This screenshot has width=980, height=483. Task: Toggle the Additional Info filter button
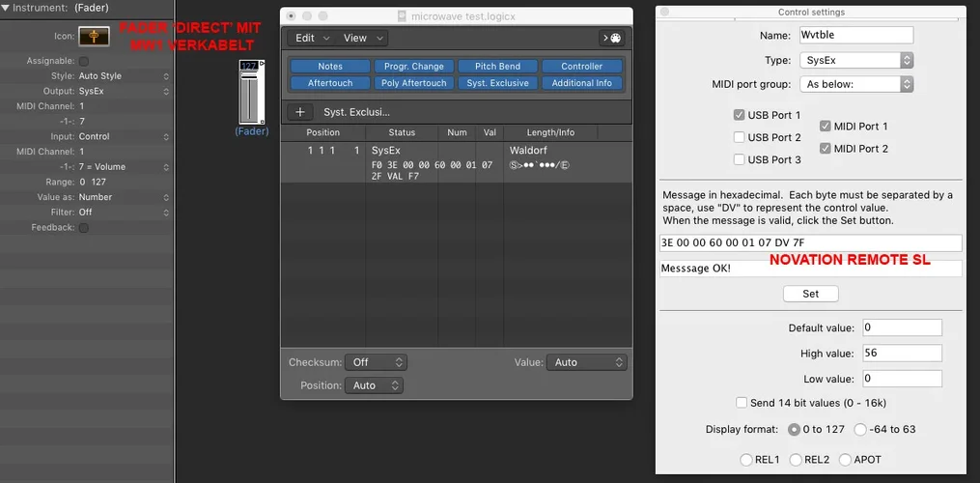[582, 82]
